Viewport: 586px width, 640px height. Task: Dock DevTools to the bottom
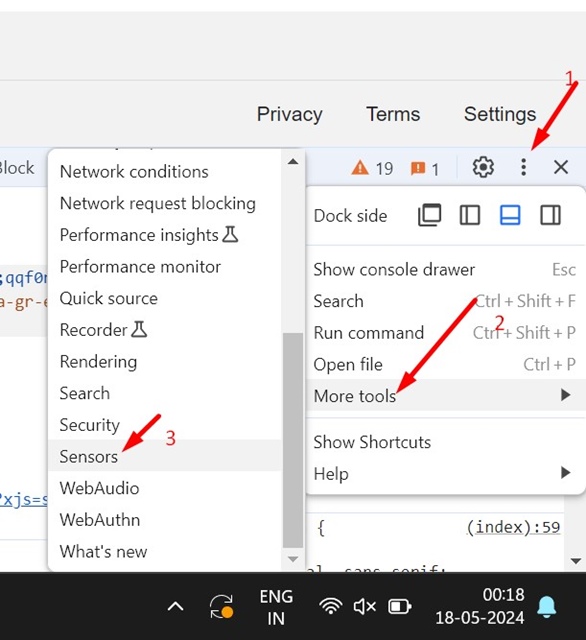point(510,215)
